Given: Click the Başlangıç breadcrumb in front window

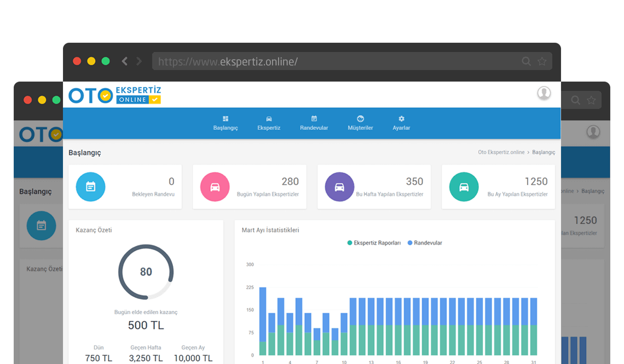Looking at the screenshot, I should tap(544, 152).
